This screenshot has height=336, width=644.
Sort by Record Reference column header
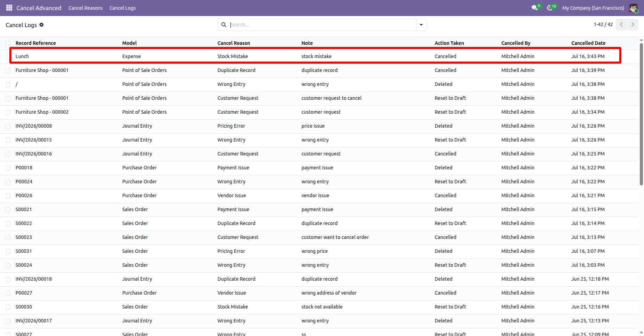[x=36, y=43]
